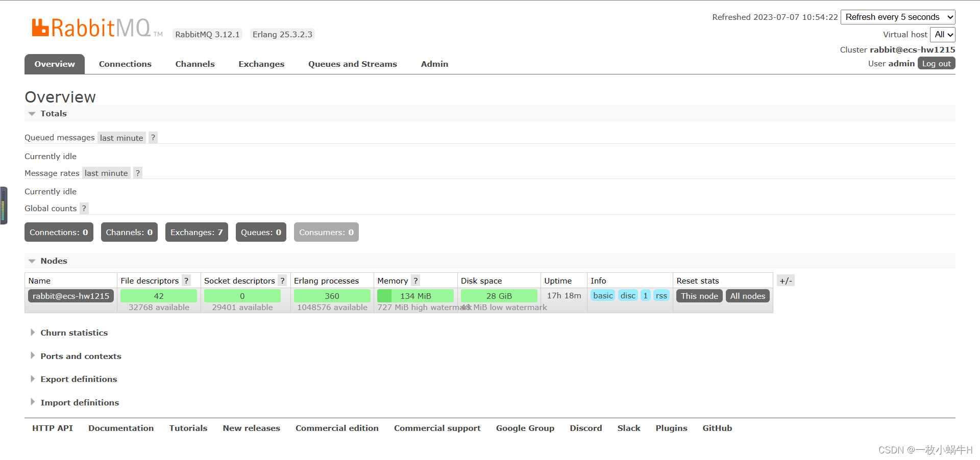Log out of admin account

tap(937, 63)
